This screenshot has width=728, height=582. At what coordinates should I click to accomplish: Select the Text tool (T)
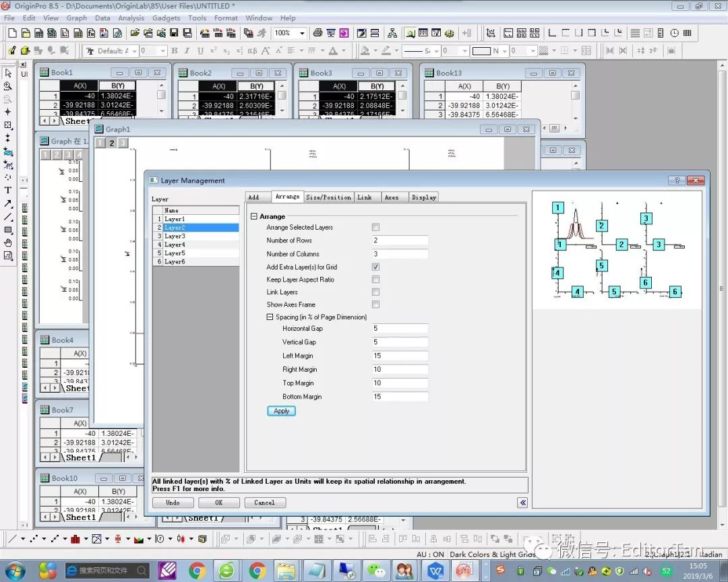(8, 190)
